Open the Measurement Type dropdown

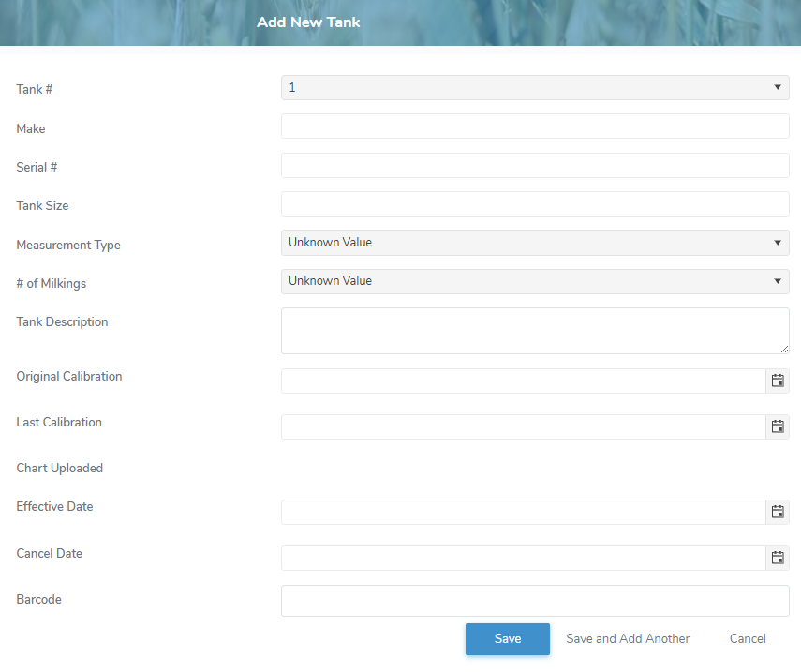point(535,243)
